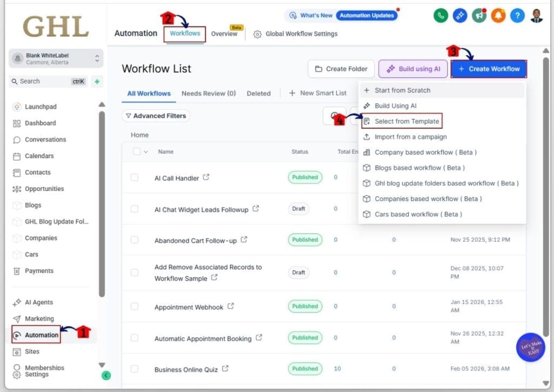Click the help question mark icon

click(x=517, y=15)
